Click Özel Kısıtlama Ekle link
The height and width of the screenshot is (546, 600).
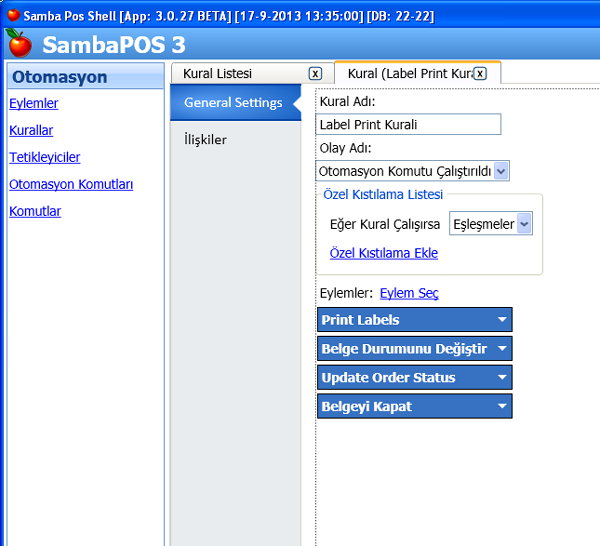(383, 253)
